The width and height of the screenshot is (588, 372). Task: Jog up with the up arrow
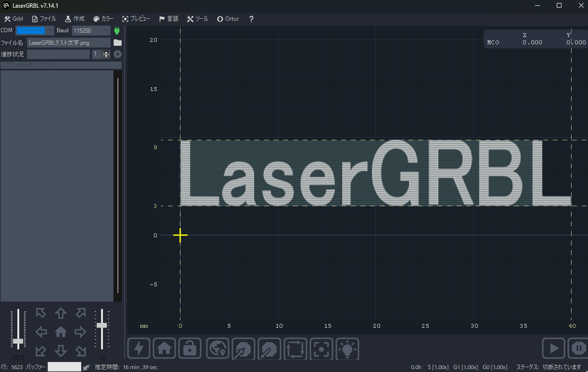point(61,313)
